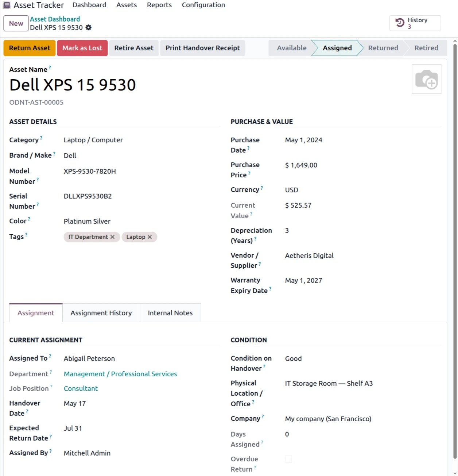458x476 pixels.
Task: Click the Asset Tracker laptop app icon
Action: point(7,5)
